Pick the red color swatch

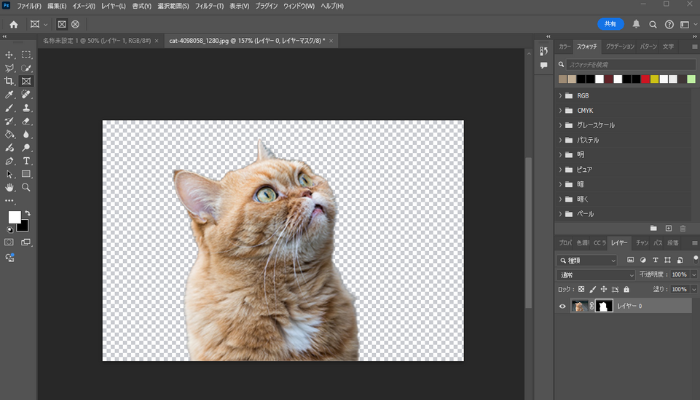[645, 79]
